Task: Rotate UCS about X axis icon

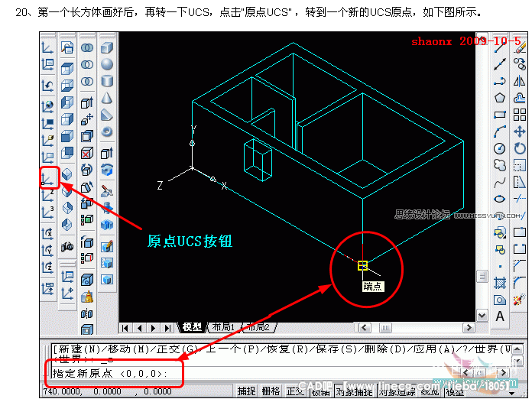Action: click(x=47, y=233)
